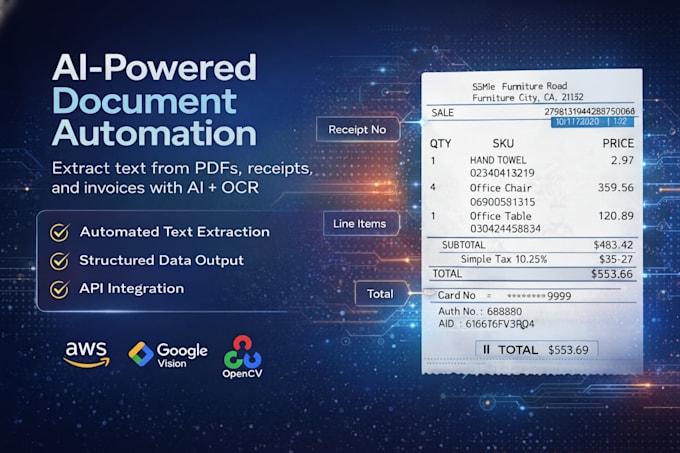The image size is (680, 453).
Task: Click the light-blue 'Document' headline word
Action: pos(144,101)
